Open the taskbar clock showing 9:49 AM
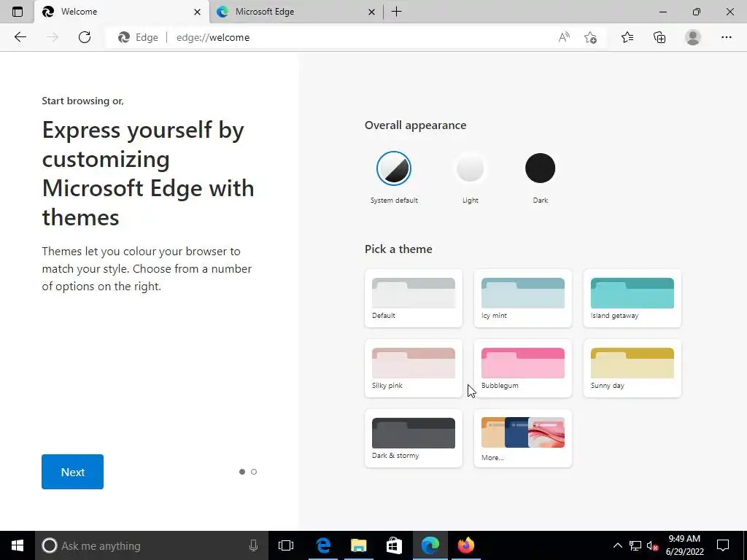 [x=684, y=545]
